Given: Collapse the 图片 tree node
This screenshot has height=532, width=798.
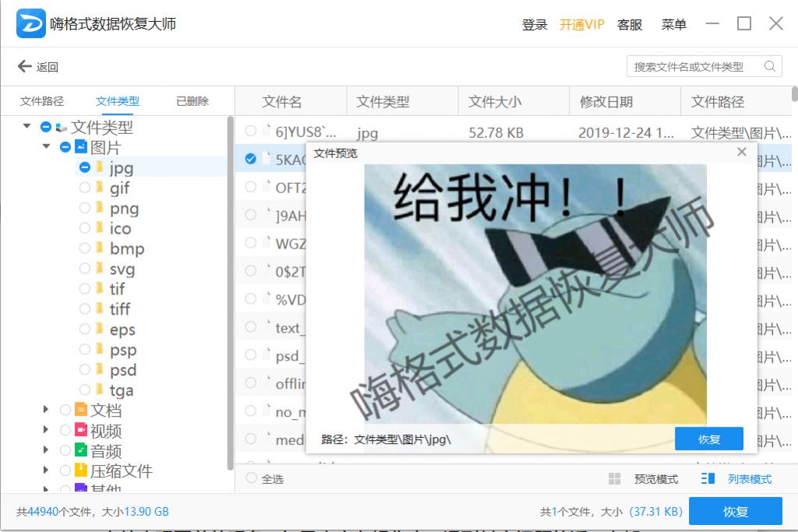Looking at the screenshot, I should click(46, 146).
